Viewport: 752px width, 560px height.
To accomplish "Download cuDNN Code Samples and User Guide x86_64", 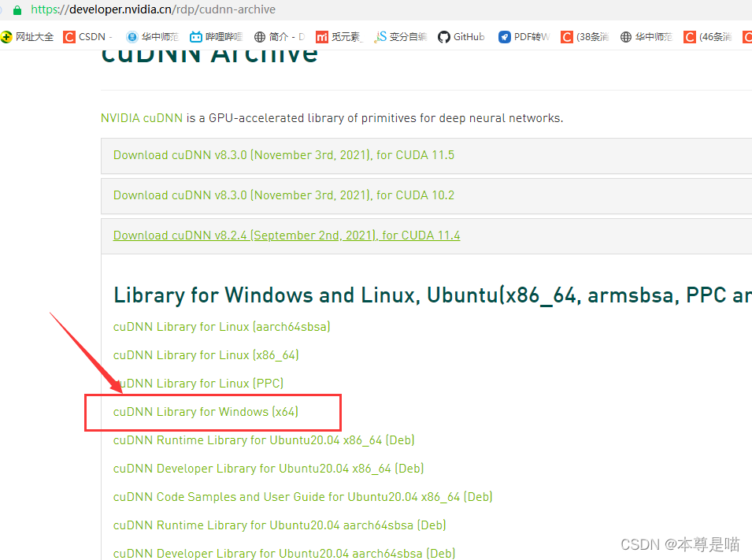I will pyautogui.click(x=302, y=497).
